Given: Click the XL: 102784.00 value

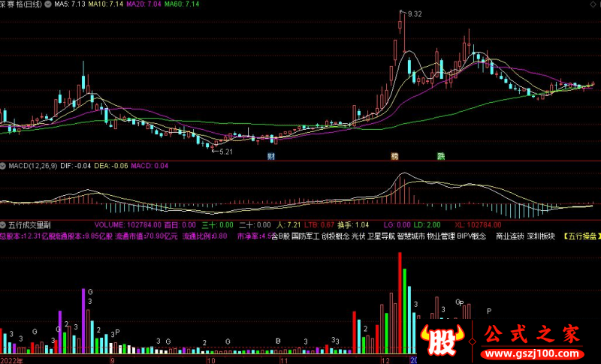Looking at the screenshot, I should coord(478,225).
